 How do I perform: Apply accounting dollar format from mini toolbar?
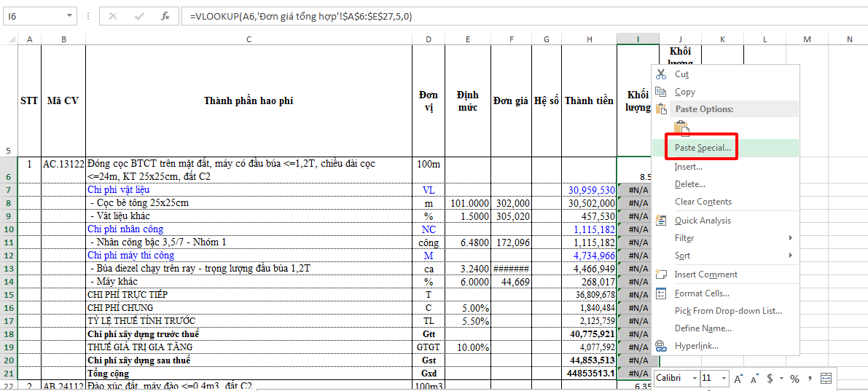pos(770,379)
